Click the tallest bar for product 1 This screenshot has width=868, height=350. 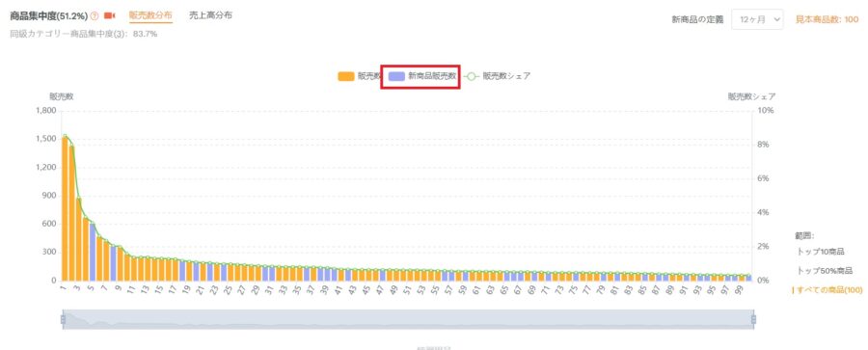coord(65,209)
